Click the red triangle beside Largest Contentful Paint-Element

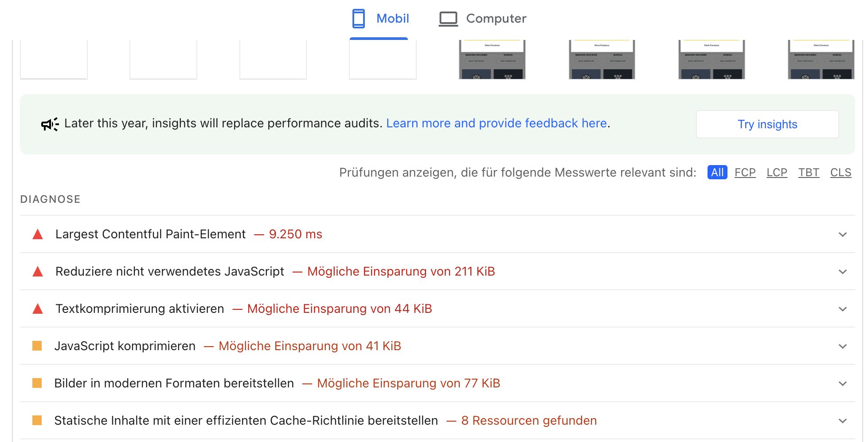[x=38, y=234]
